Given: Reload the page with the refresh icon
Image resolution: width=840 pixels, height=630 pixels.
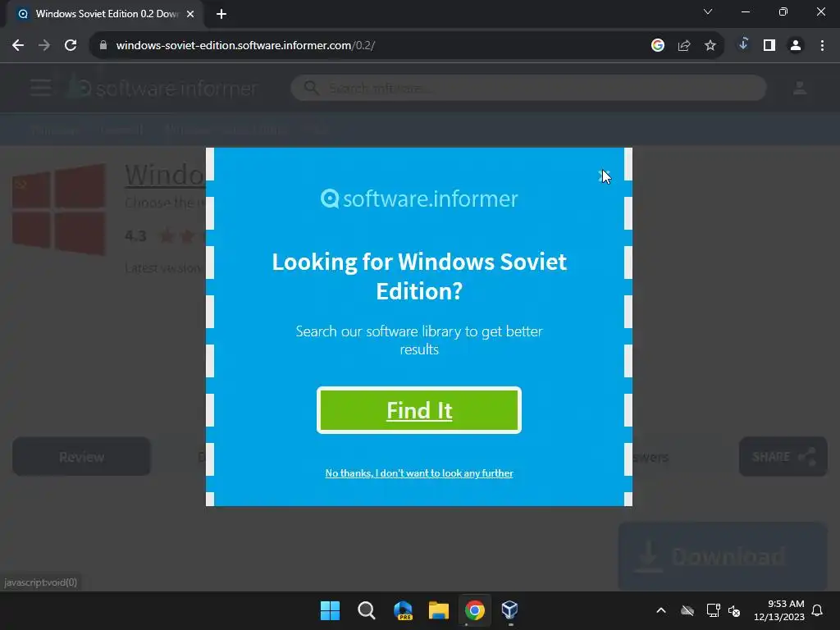Looking at the screenshot, I should click(71, 46).
